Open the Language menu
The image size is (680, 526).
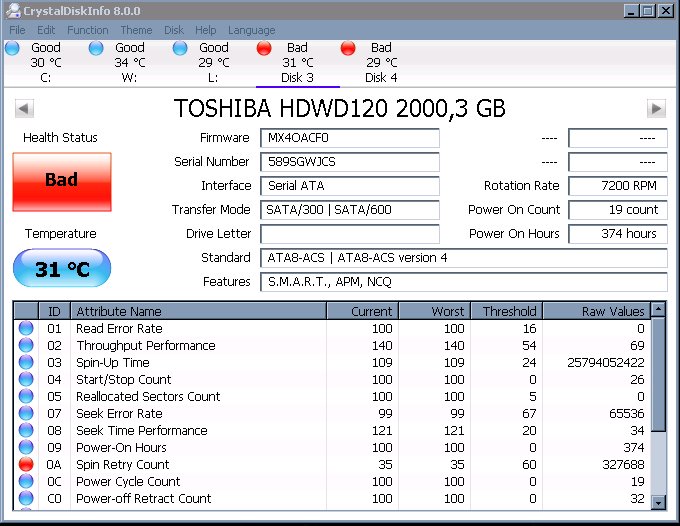click(252, 30)
